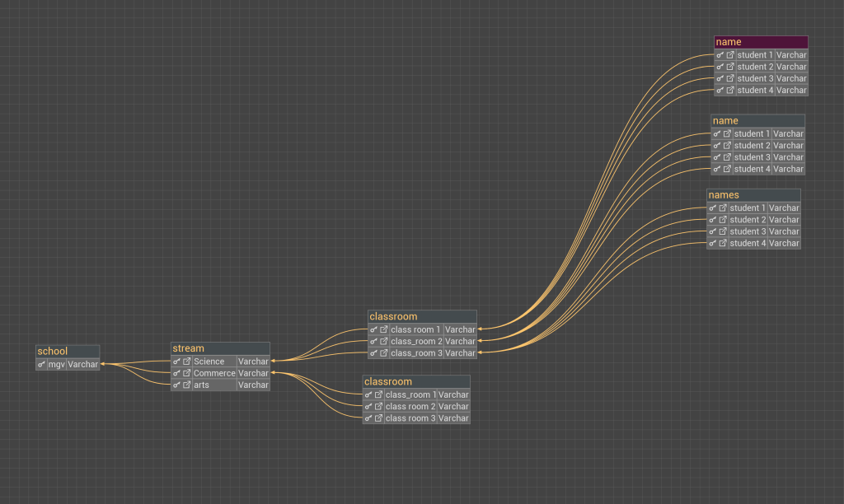Click the Varchar type of the mgv column

point(82,364)
